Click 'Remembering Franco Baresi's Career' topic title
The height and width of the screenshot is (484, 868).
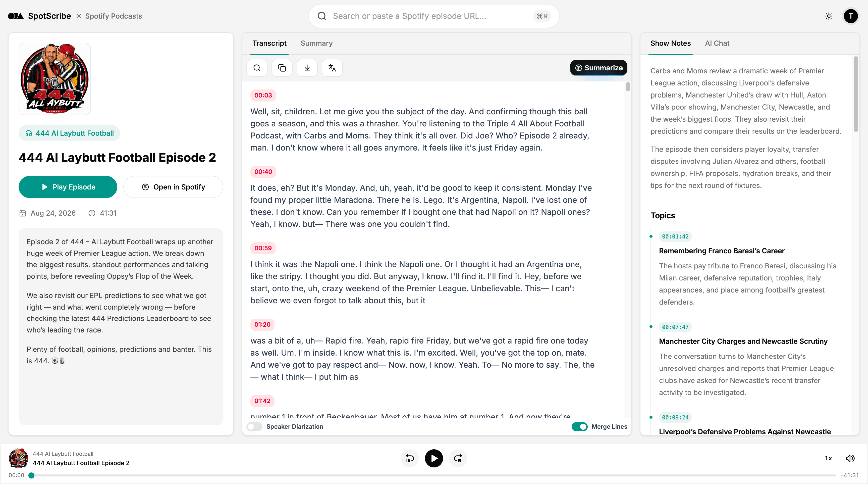pos(721,251)
